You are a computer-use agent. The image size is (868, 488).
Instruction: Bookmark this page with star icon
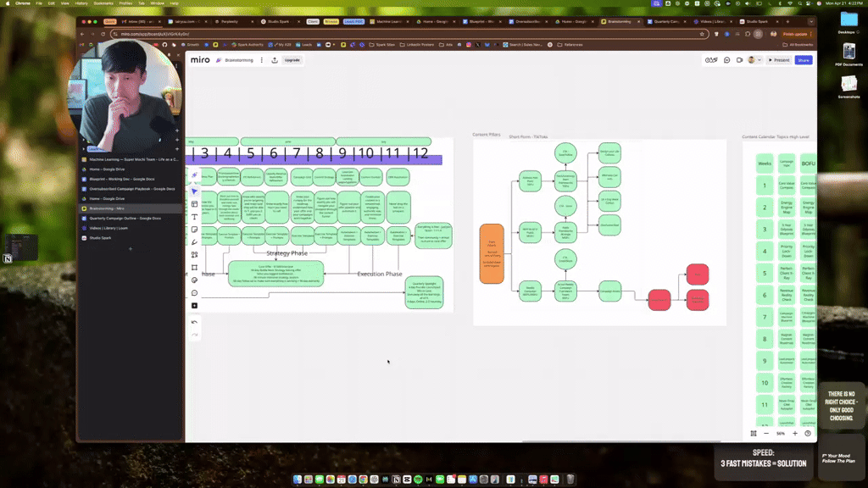click(702, 34)
